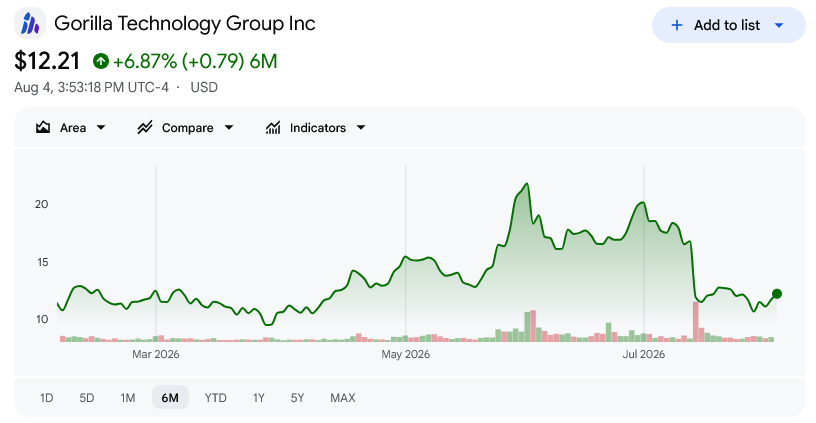Expand the Indicators dropdown arrow
The image size is (816, 423).
(x=361, y=127)
